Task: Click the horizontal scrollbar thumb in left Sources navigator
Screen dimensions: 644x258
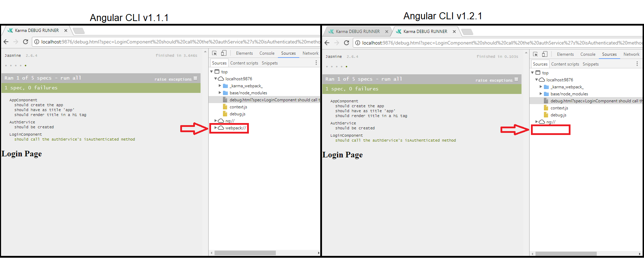Action: point(245,253)
